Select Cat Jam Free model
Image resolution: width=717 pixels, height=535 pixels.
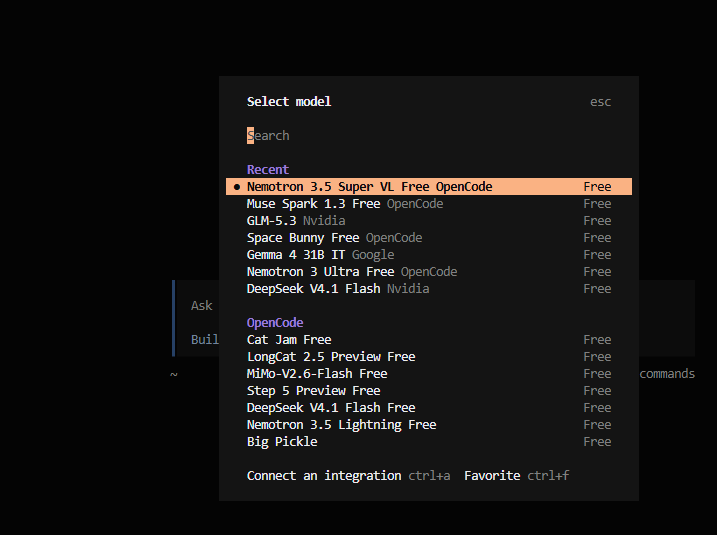[428, 340]
